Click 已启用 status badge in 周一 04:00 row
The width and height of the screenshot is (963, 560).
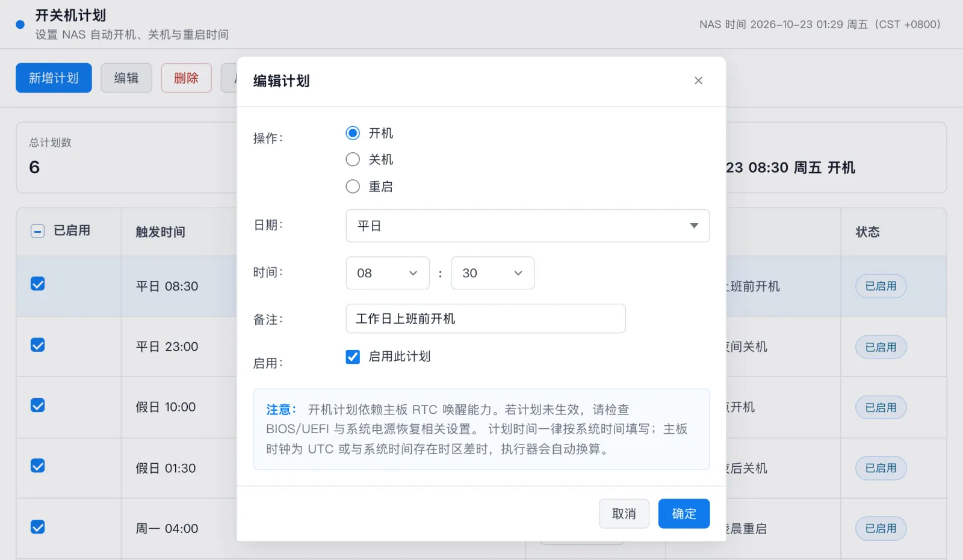(x=881, y=528)
